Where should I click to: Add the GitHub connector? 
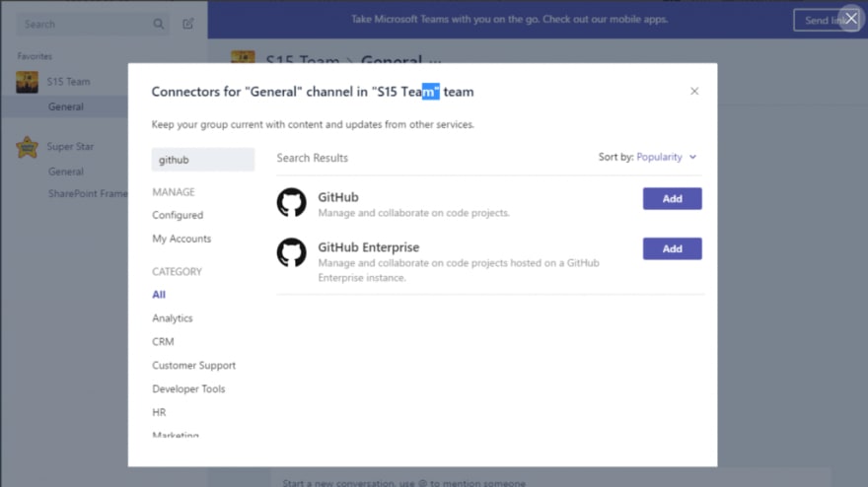(672, 199)
